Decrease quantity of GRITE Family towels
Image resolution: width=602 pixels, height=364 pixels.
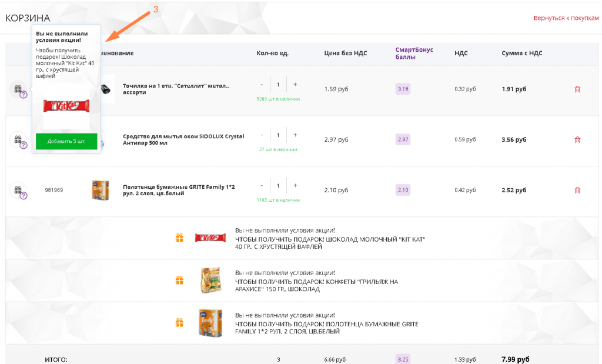tap(262, 186)
